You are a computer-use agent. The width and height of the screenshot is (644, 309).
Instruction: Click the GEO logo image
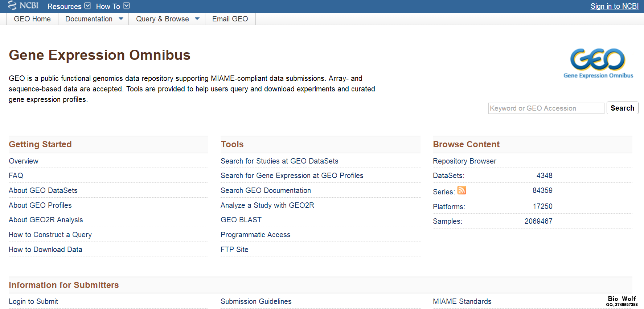[x=598, y=63]
